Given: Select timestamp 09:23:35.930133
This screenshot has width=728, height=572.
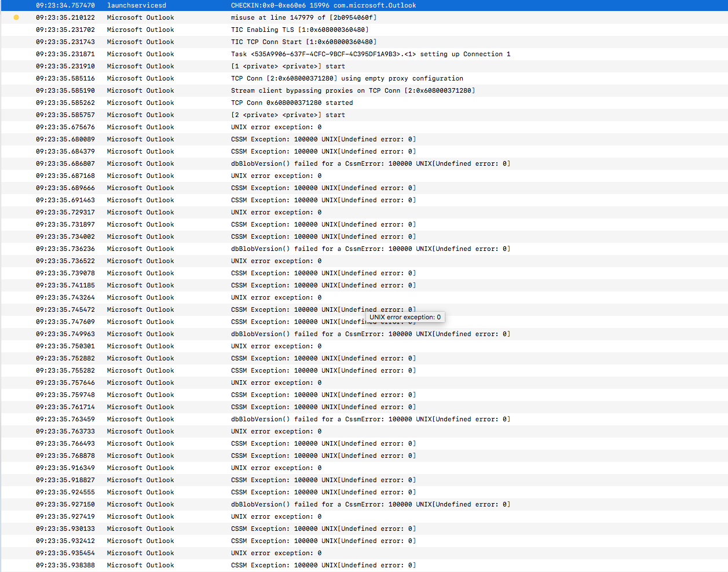Looking at the screenshot, I should (x=65, y=529).
